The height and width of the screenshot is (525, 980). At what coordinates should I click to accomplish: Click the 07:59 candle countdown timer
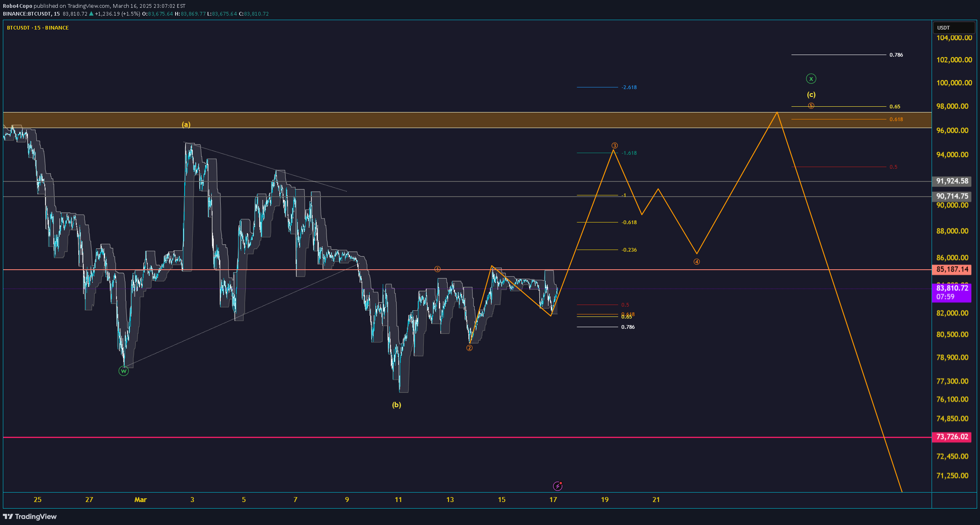coord(946,297)
